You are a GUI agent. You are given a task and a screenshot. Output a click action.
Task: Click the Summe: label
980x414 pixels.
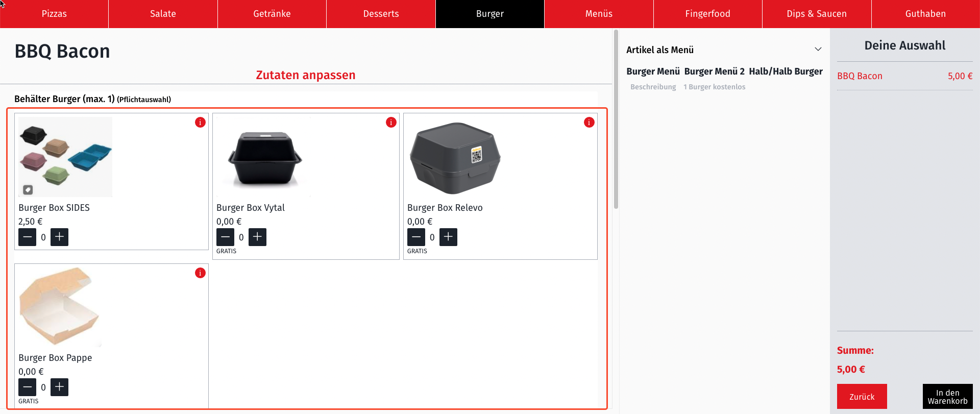(x=855, y=351)
